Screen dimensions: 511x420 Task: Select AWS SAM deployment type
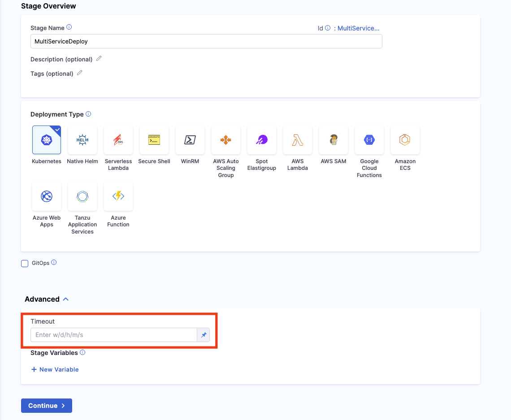coord(333,140)
